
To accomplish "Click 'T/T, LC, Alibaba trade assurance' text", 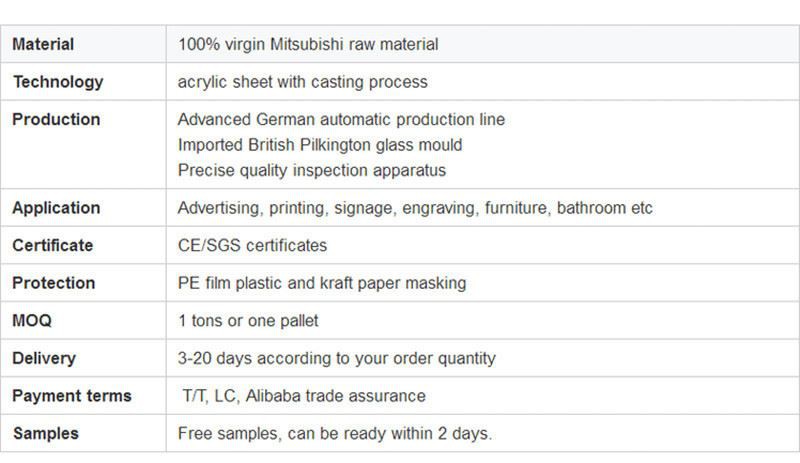I will (303, 396).
